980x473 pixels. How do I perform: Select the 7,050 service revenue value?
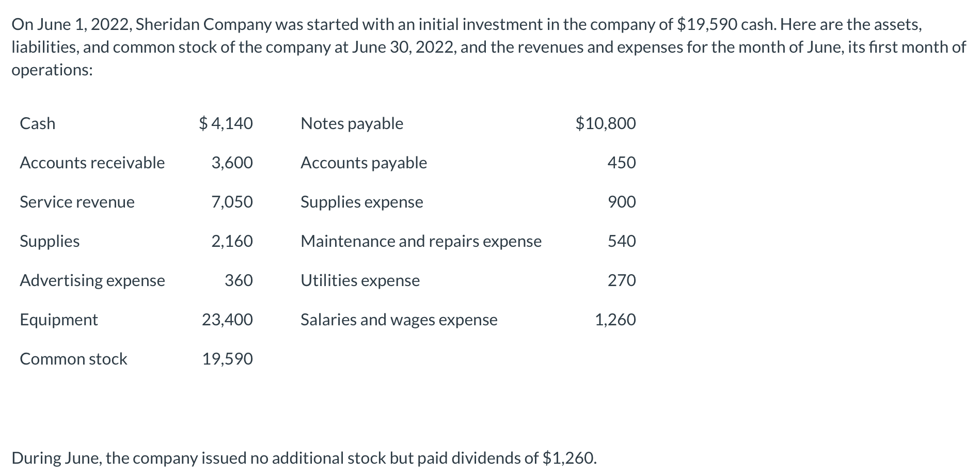pyautogui.click(x=232, y=202)
